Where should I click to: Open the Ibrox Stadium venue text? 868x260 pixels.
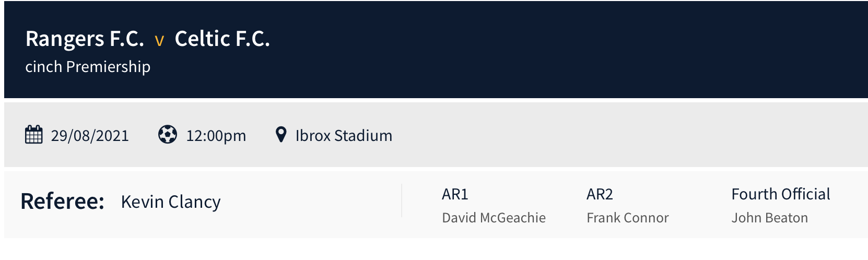tap(344, 136)
